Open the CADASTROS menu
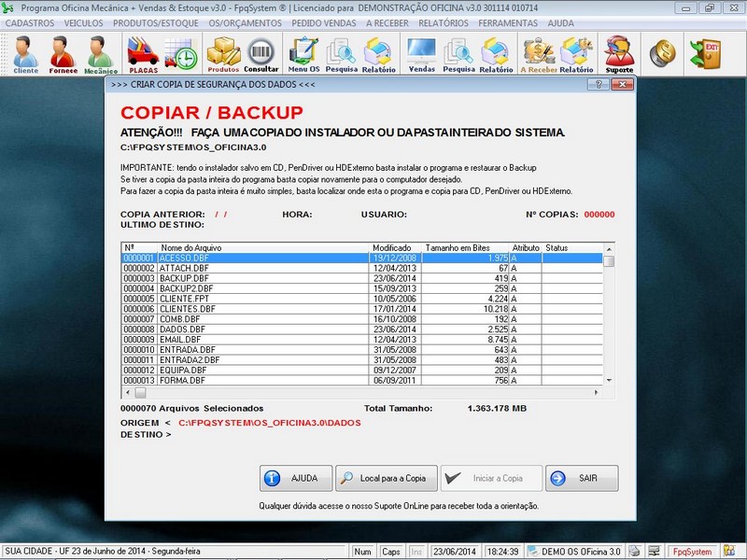747x560 pixels. [x=30, y=23]
